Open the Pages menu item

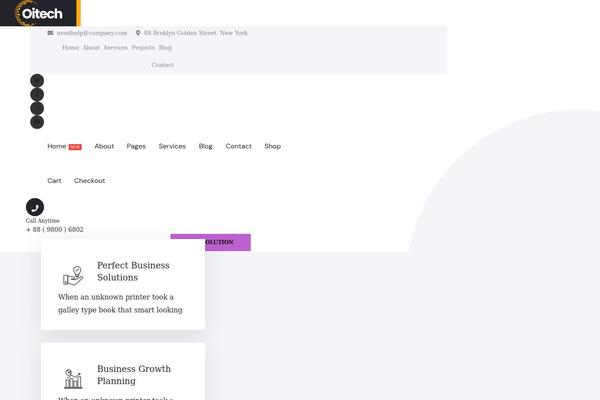[136, 146]
